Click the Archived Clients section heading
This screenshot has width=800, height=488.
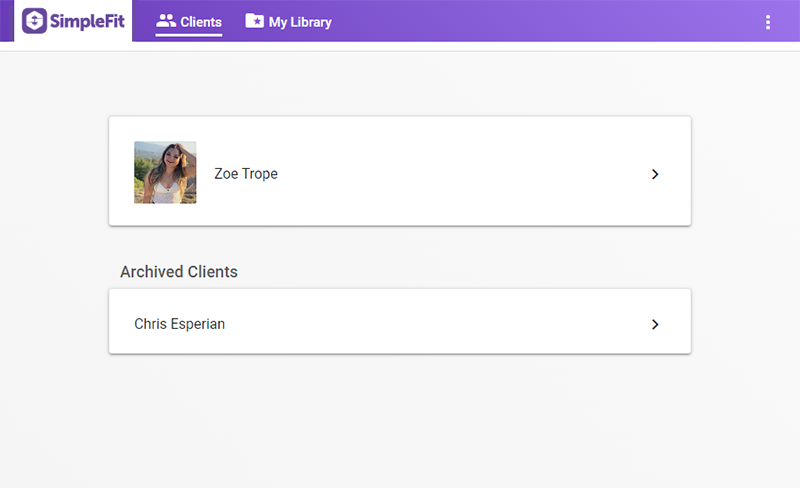click(179, 272)
